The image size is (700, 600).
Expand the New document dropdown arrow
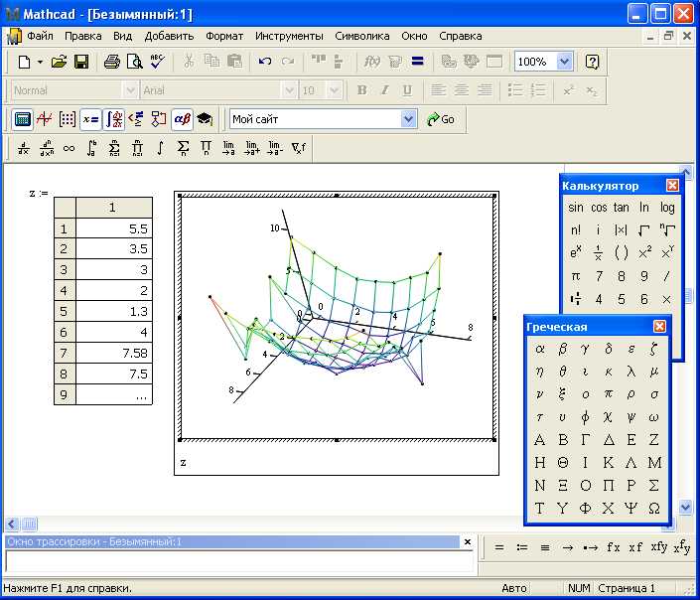point(40,62)
